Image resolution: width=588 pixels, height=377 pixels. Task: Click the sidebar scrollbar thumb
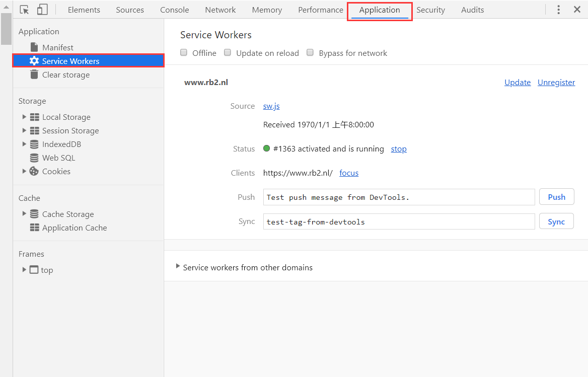click(x=6, y=29)
